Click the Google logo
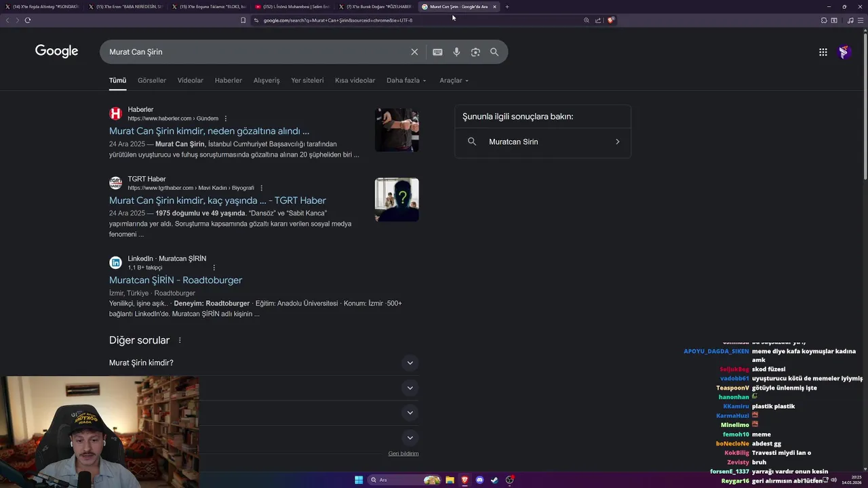 click(56, 52)
